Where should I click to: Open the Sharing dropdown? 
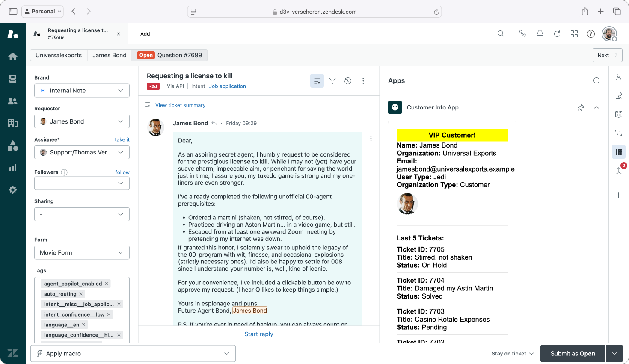[82, 214]
